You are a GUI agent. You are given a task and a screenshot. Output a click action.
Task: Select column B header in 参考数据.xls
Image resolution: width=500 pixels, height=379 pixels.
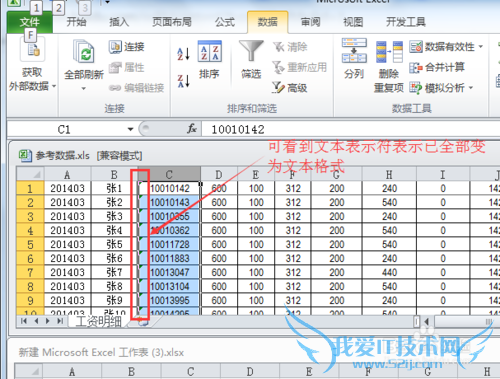click(x=114, y=175)
